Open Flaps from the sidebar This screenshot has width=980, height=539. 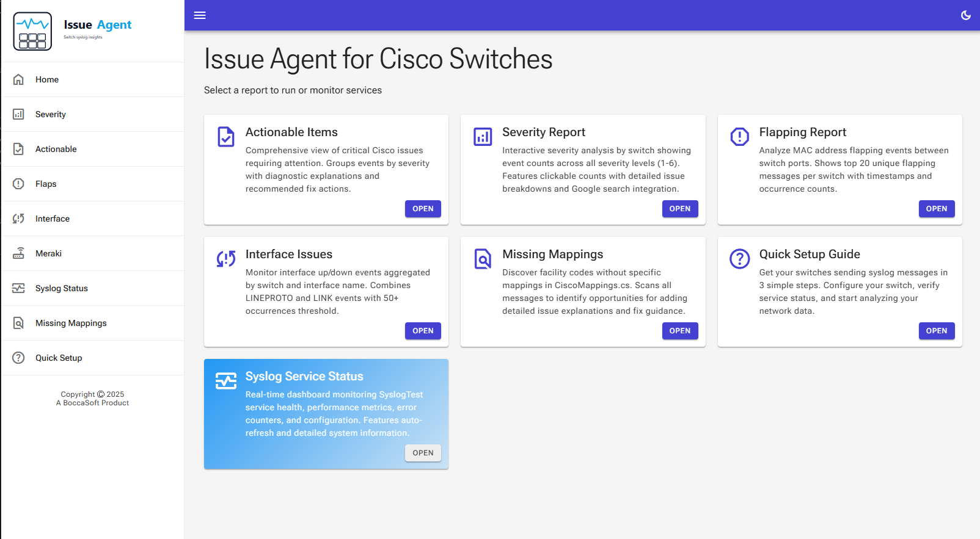92,184
